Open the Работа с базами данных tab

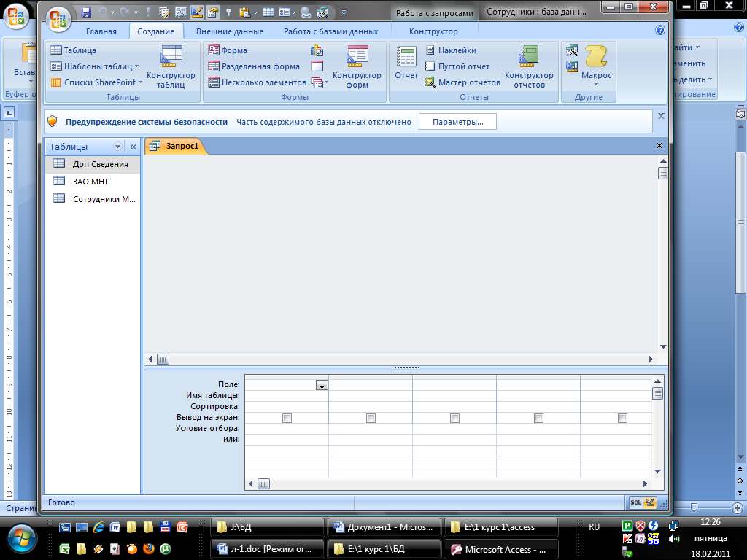point(330,31)
